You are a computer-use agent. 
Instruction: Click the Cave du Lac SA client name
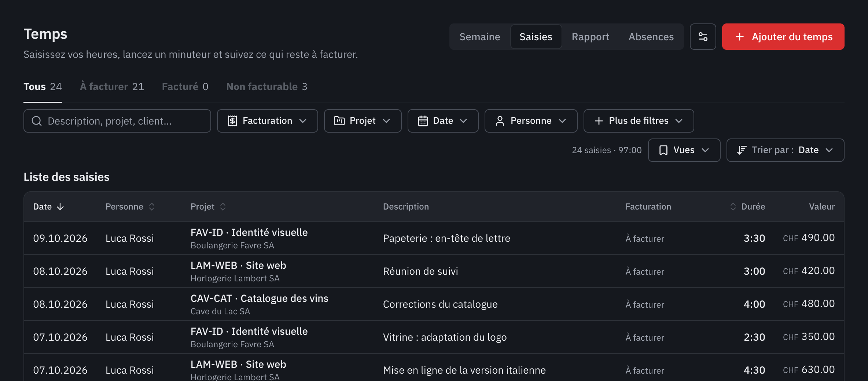tap(220, 311)
